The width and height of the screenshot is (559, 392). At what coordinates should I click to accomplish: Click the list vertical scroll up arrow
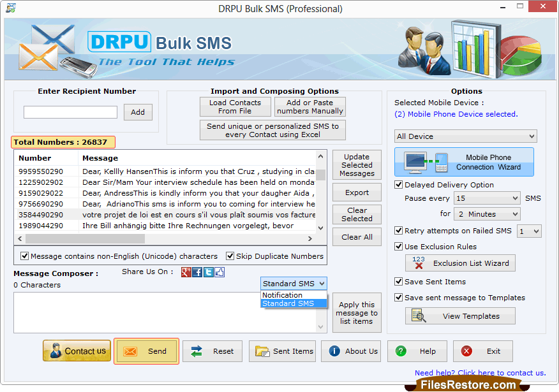click(x=320, y=156)
